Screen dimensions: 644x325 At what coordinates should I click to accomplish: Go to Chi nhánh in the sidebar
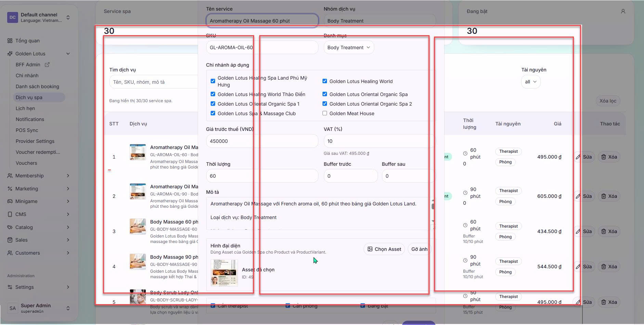(x=27, y=76)
